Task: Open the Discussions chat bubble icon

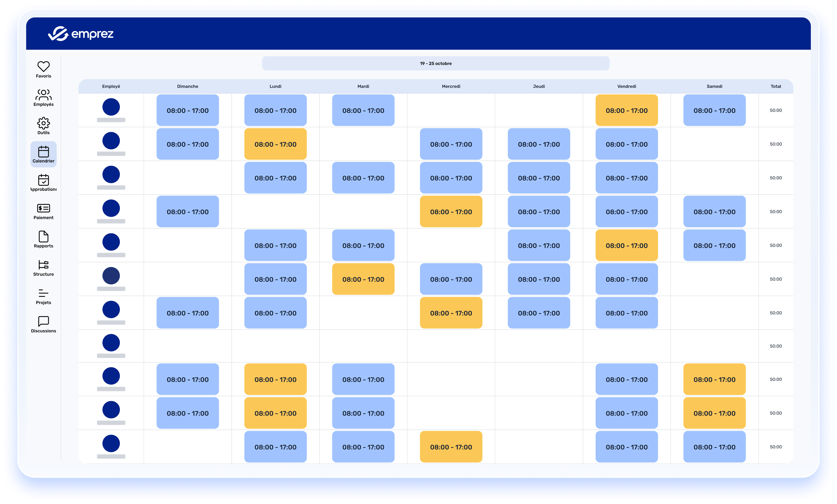Action: pos(44,321)
